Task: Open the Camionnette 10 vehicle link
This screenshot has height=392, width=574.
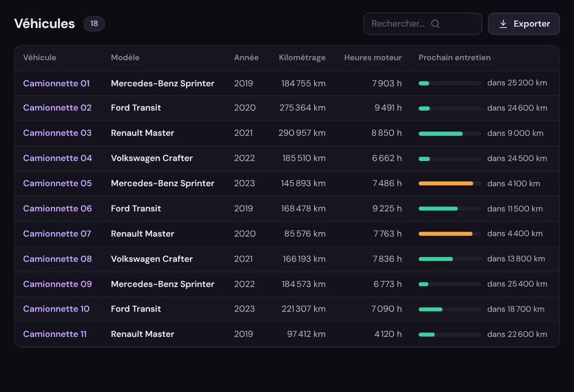Action: [56, 309]
